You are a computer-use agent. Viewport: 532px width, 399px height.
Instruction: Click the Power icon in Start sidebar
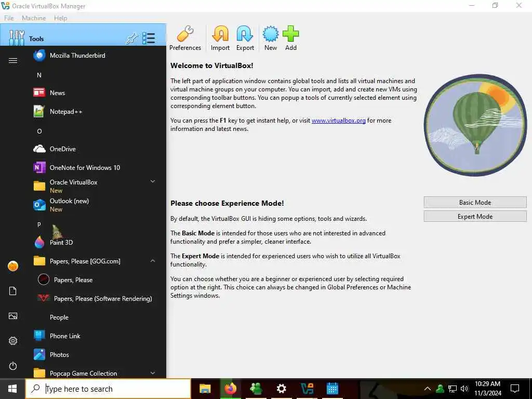pyautogui.click(x=13, y=366)
